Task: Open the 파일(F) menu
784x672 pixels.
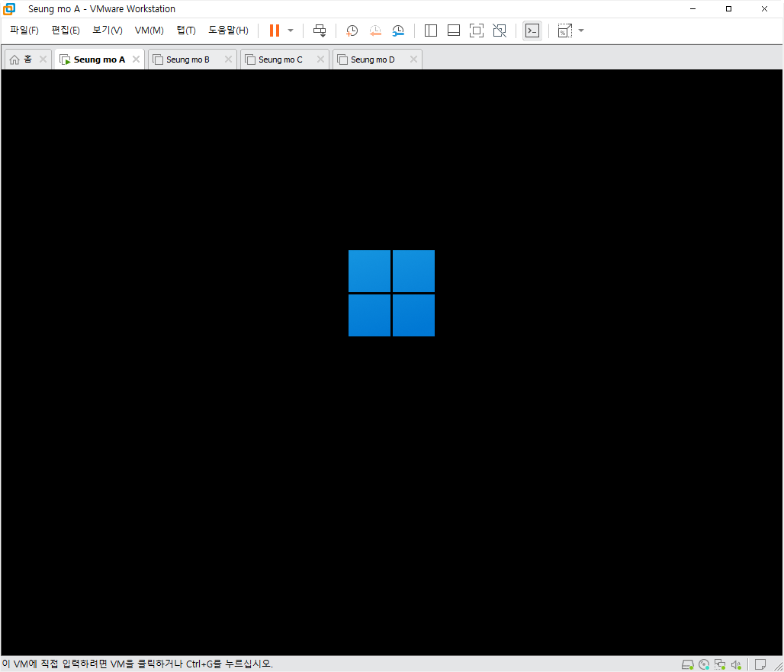Action: tap(24, 31)
